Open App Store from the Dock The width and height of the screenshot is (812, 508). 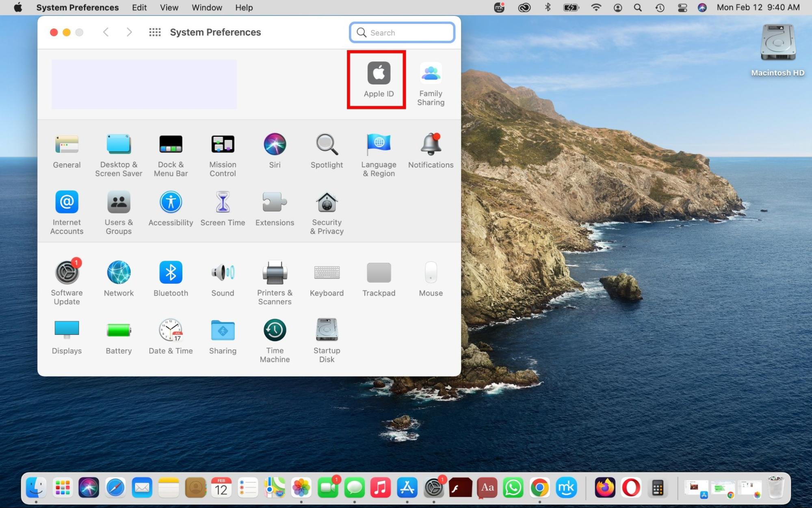click(407, 487)
